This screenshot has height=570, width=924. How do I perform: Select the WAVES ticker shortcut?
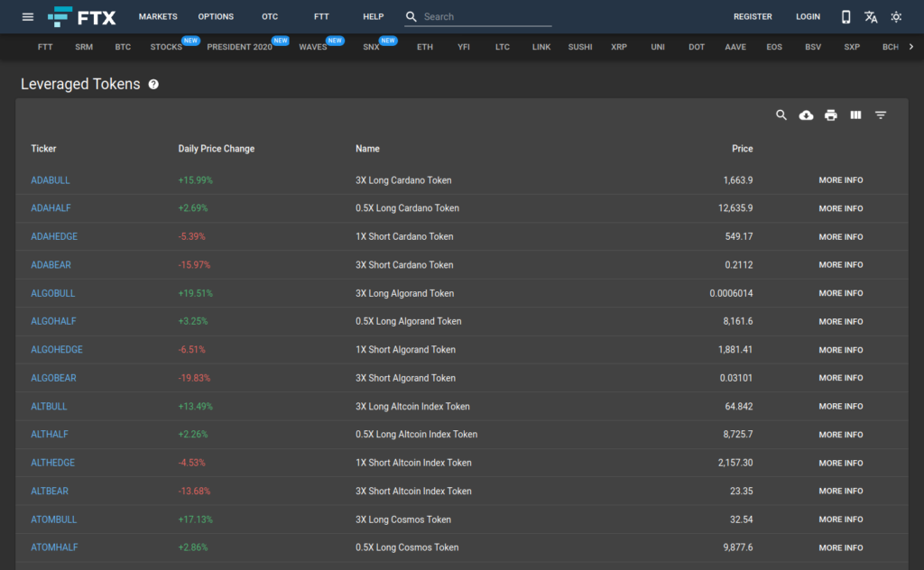[x=313, y=47]
